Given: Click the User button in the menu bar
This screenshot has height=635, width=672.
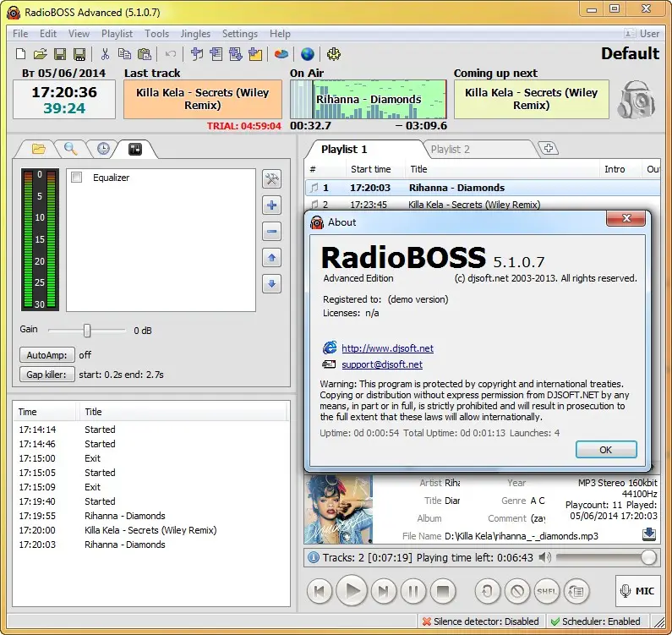Looking at the screenshot, I should (x=642, y=34).
